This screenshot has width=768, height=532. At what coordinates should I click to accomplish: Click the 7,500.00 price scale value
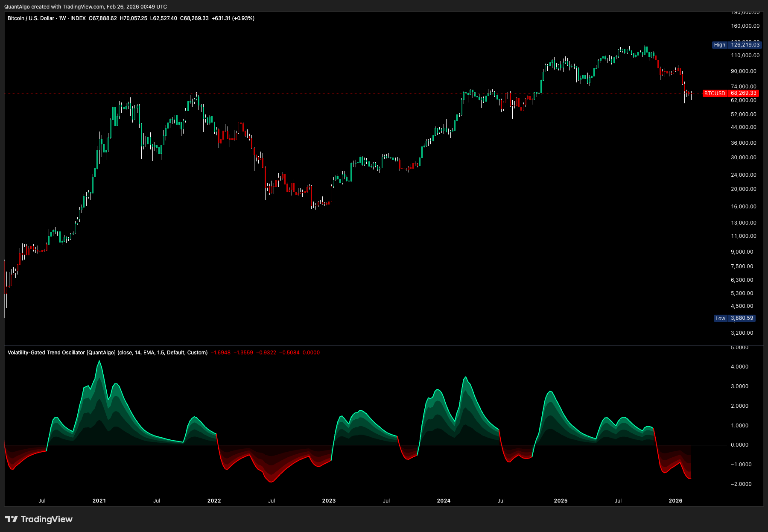point(742,266)
